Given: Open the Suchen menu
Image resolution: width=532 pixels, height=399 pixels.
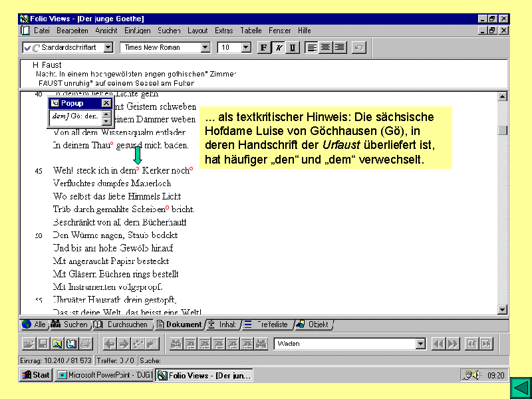Looking at the screenshot, I should click(x=169, y=31).
